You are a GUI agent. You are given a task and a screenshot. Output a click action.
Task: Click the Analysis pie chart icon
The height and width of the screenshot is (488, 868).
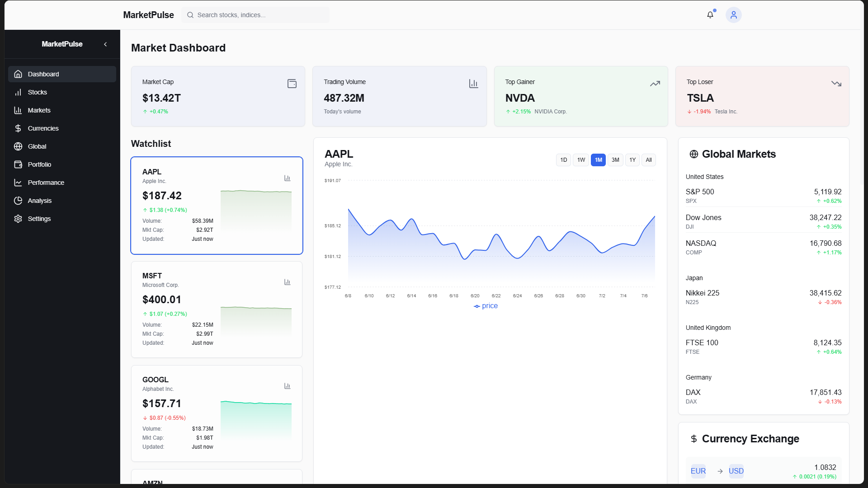click(x=18, y=201)
